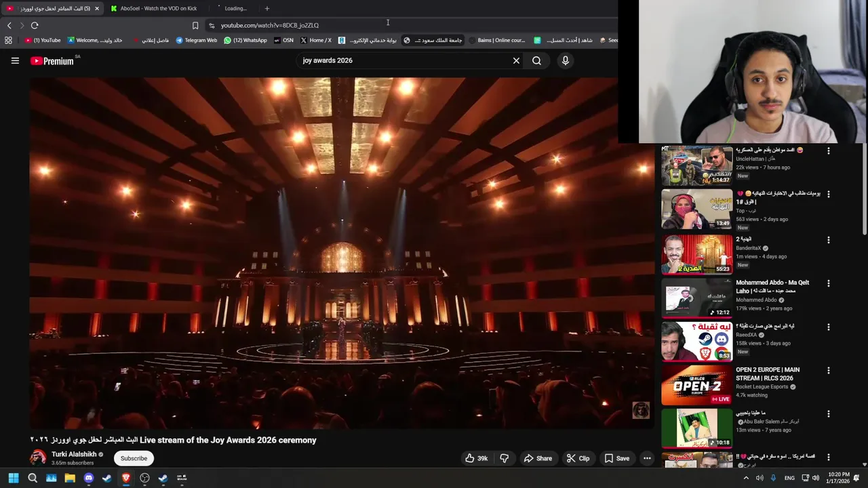The width and height of the screenshot is (868, 488).
Task: Open a new browser tab
Action: (x=267, y=9)
